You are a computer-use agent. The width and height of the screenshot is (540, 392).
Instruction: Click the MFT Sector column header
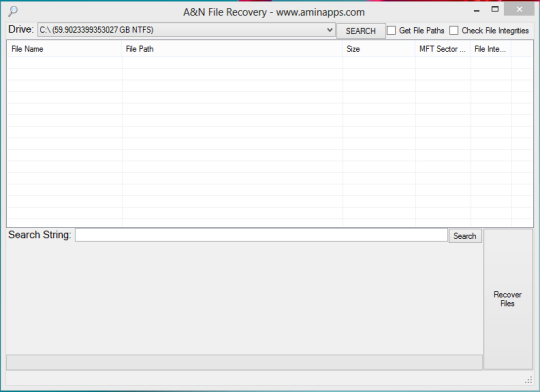pyautogui.click(x=443, y=49)
